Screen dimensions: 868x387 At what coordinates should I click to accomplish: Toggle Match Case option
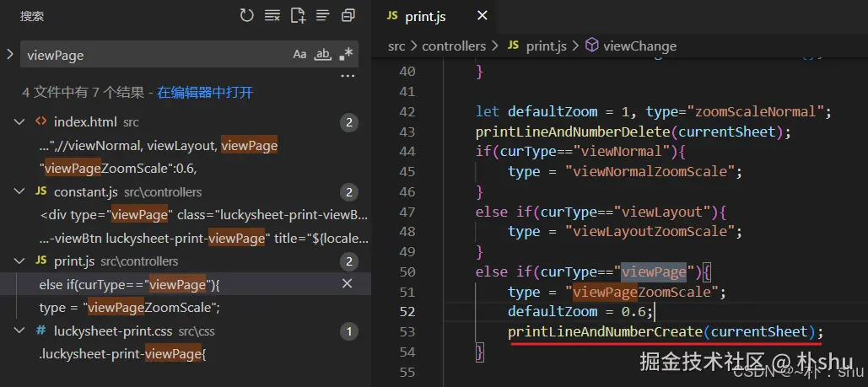[x=299, y=54]
